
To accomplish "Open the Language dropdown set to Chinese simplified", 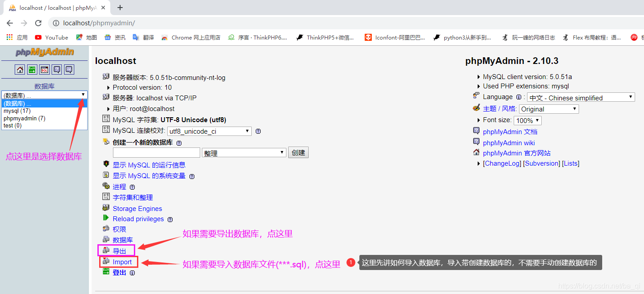I will point(580,97).
